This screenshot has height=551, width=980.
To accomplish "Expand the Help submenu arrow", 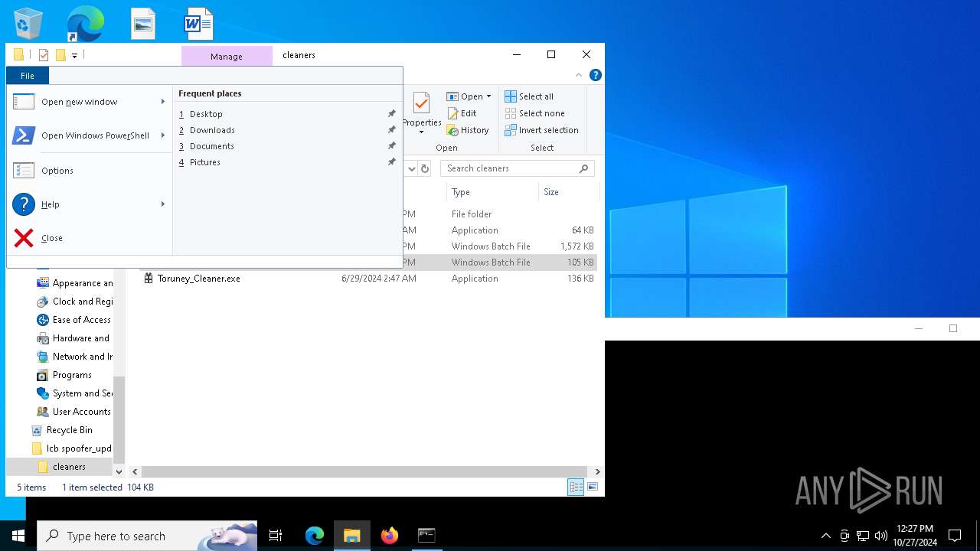I will coord(163,204).
